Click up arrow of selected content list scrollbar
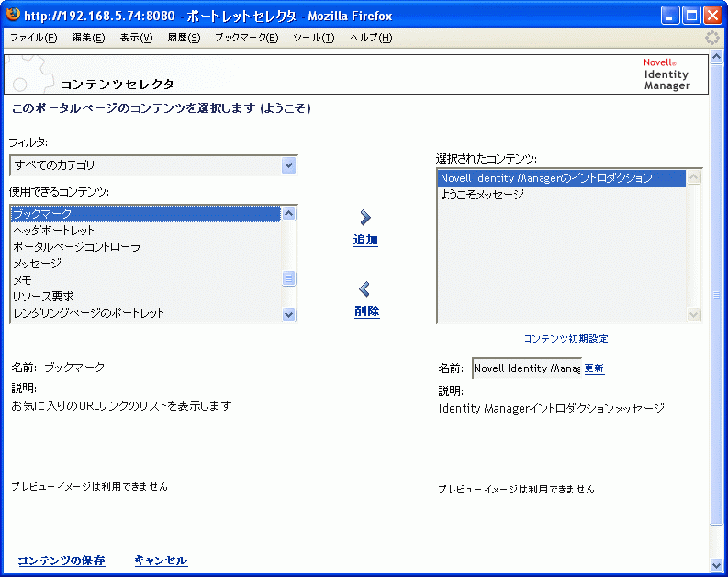The image size is (728, 577). [x=693, y=177]
